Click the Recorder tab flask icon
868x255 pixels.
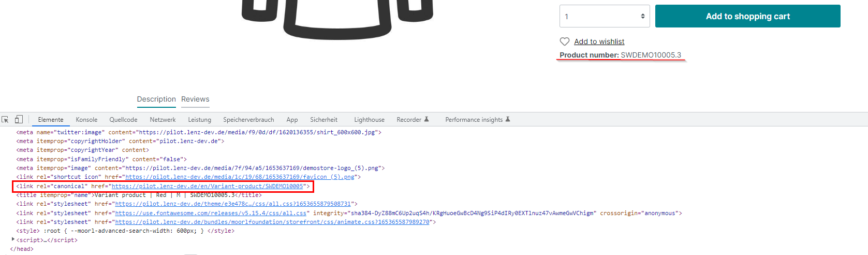pyautogui.click(x=426, y=120)
